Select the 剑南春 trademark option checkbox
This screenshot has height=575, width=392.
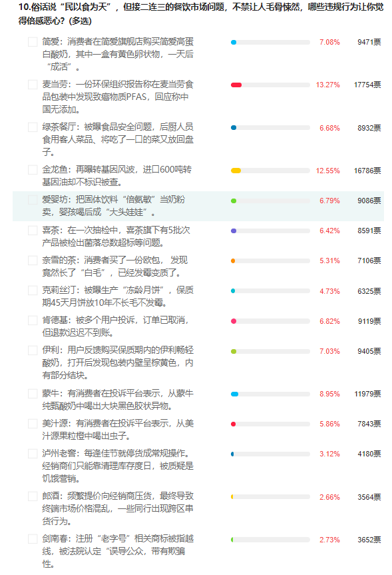33,539
